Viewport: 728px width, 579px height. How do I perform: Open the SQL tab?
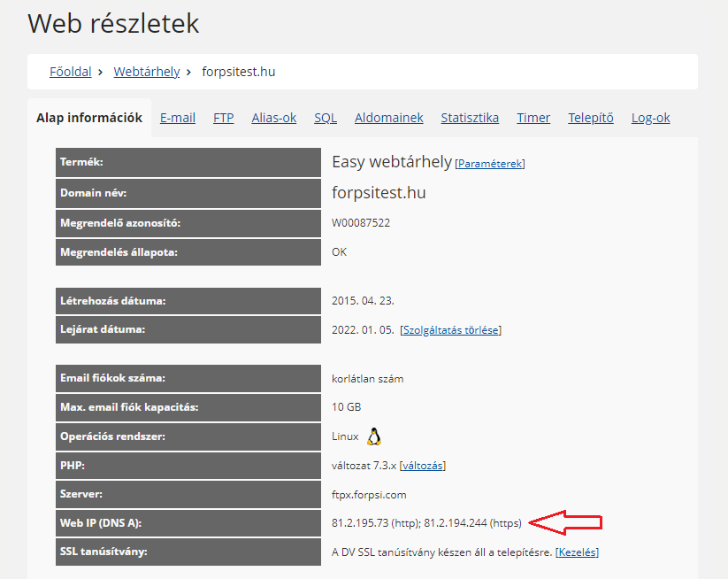(326, 118)
